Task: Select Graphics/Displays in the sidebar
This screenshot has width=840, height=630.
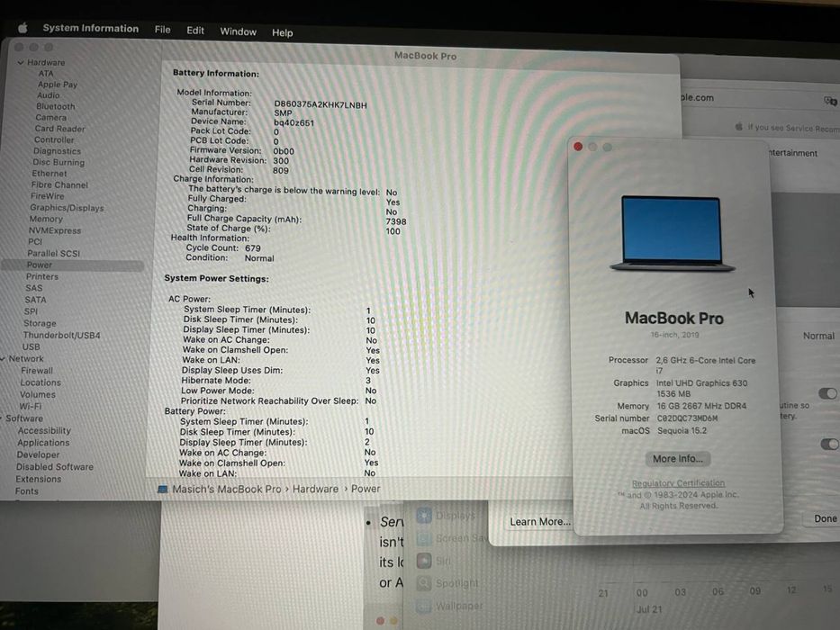Action: [x=67, y=208]
